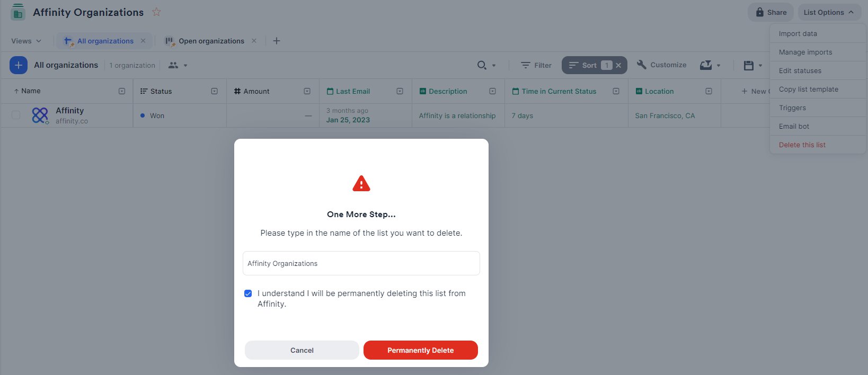This screenshot has height=375, width=868.
Task: Uncheck the permanent deletion acknowledgment checkbox
Action: [248, 293]
